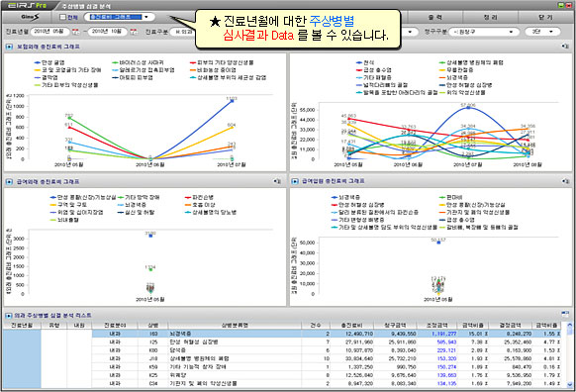Click the 급여입원 총진료비 그래프 panel header icon

pyautogui.click(x=295, y=181)
